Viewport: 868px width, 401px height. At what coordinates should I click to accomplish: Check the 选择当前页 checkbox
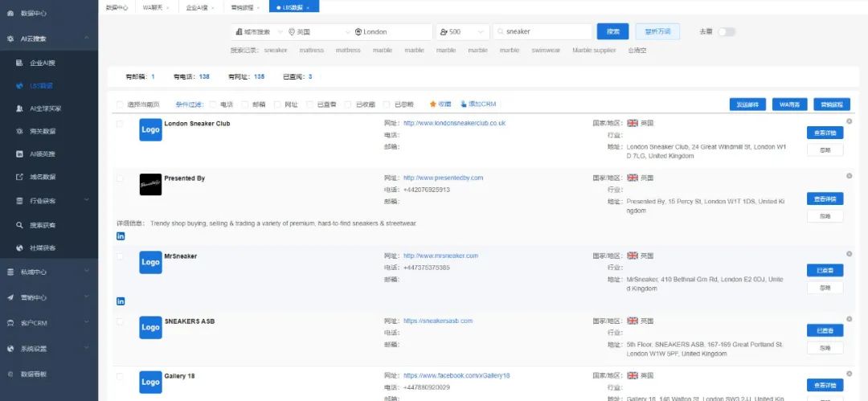coord(120,104)
